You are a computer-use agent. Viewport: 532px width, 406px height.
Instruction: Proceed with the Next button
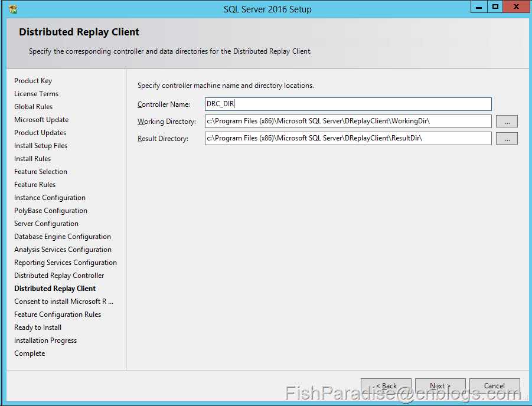440,386
